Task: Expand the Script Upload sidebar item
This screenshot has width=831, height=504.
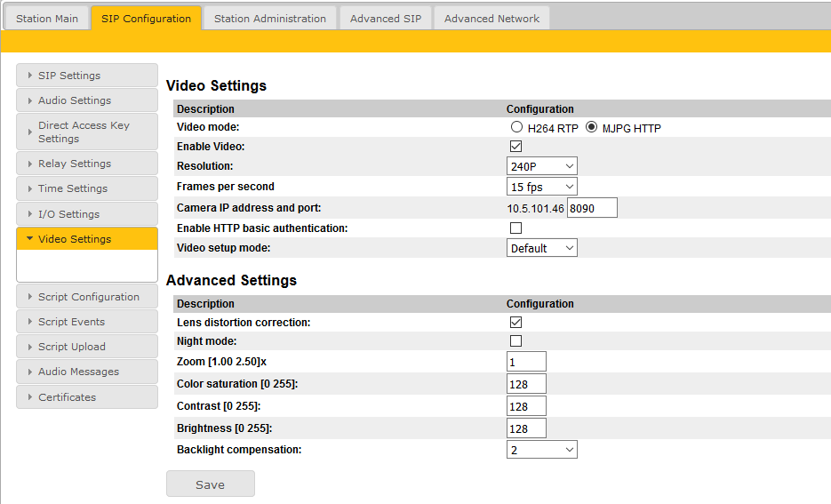Action: 86,347
